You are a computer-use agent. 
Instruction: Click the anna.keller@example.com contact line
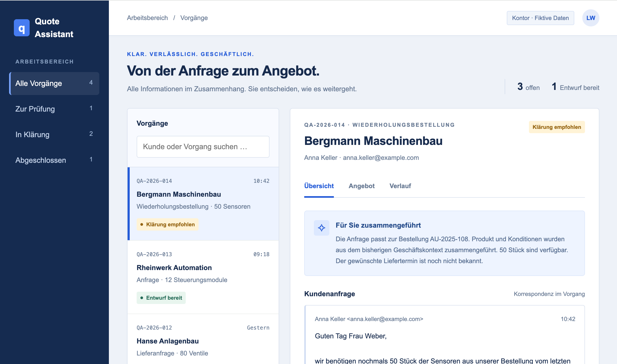(x=362, y=158)
